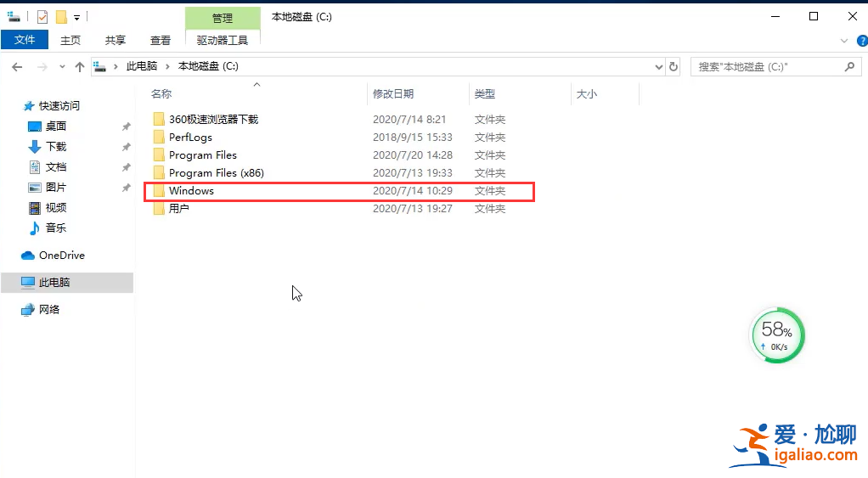Select the Program Files folder
The image size is (868, 478).
point(203,155)
